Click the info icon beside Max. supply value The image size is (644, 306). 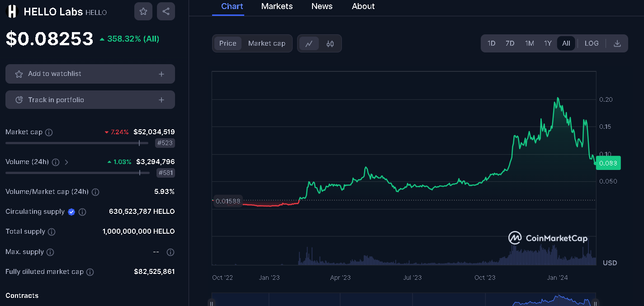click(x=170, y=252)
